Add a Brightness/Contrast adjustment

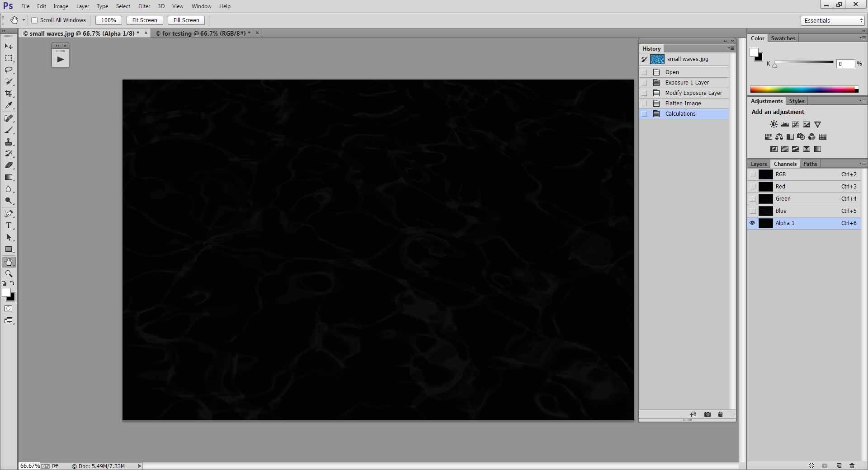click(774, 124)
